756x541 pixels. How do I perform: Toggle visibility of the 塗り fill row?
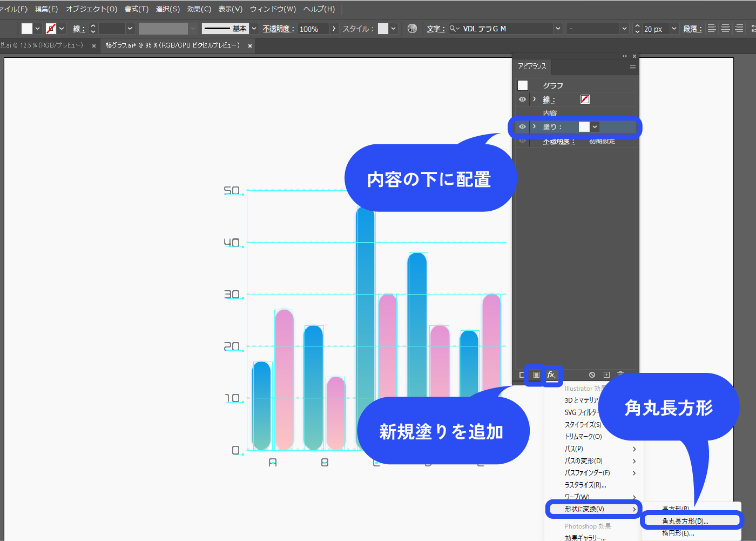click(x=522, y=126)
